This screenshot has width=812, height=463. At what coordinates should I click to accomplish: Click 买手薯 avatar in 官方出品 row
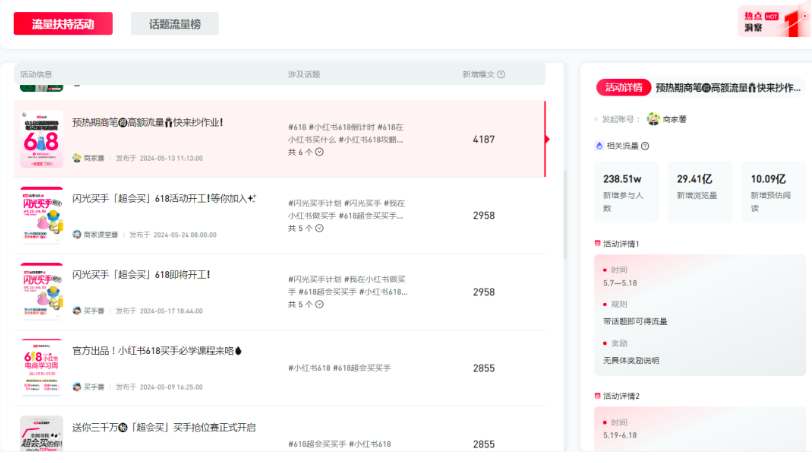point(77,387)
